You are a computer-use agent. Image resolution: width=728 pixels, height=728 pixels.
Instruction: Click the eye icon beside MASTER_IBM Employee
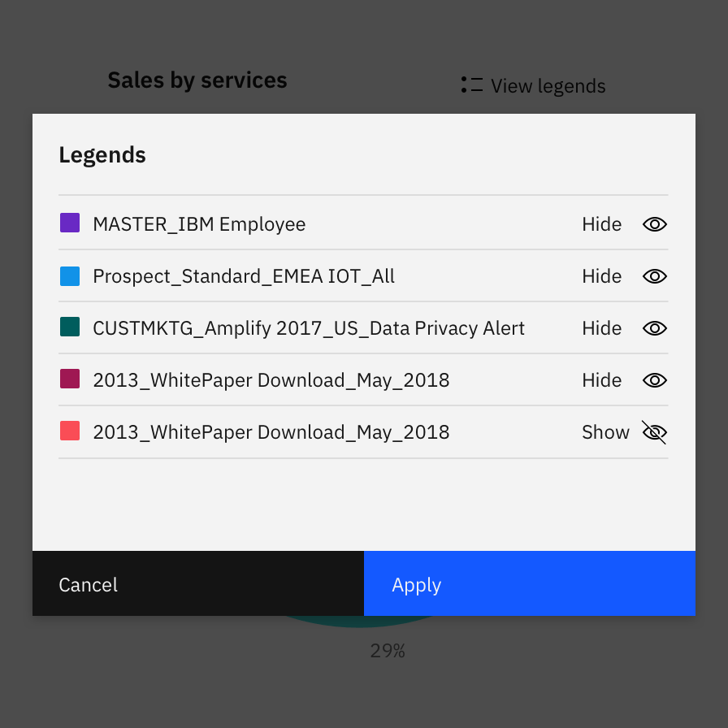654,224
